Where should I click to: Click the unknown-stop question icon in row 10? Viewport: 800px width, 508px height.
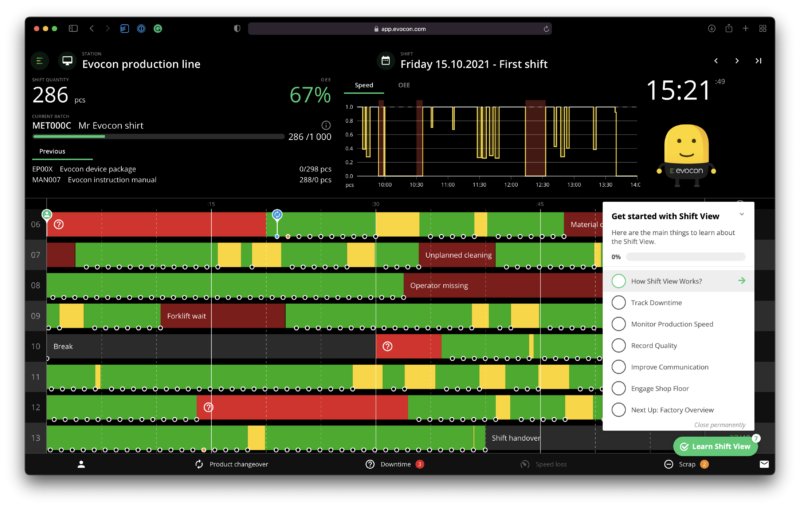[387, 346]
